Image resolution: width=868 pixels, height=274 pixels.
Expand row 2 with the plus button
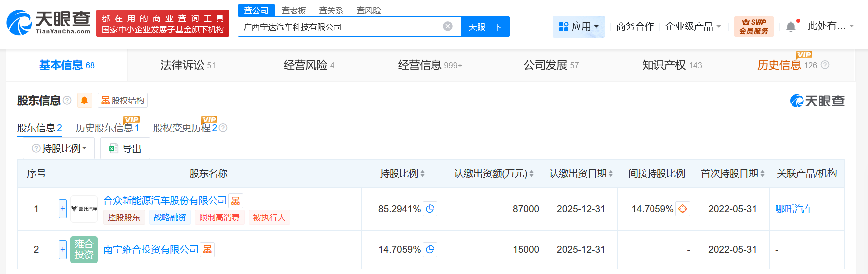(63, 249)
